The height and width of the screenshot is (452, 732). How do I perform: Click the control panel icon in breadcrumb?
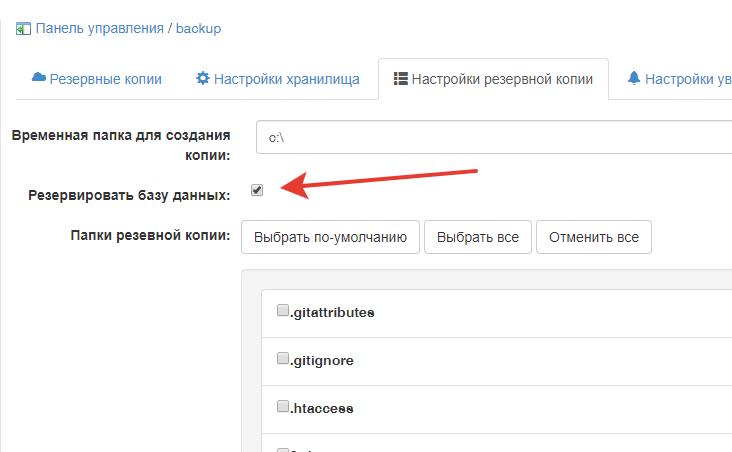(x=23, y=28)
